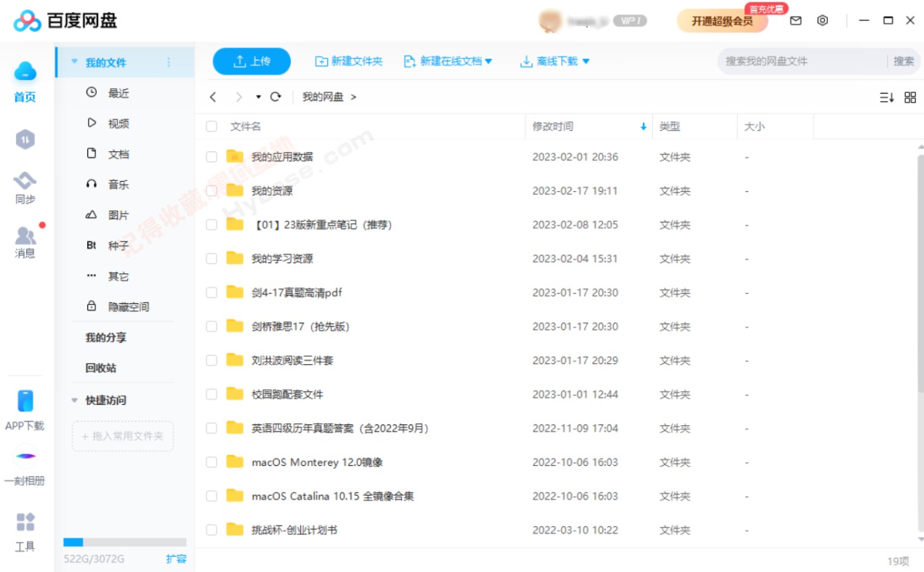The height and width of the screenshot is (572, 924).
Task: Open the sort order icon
Action: click(887, 97)
